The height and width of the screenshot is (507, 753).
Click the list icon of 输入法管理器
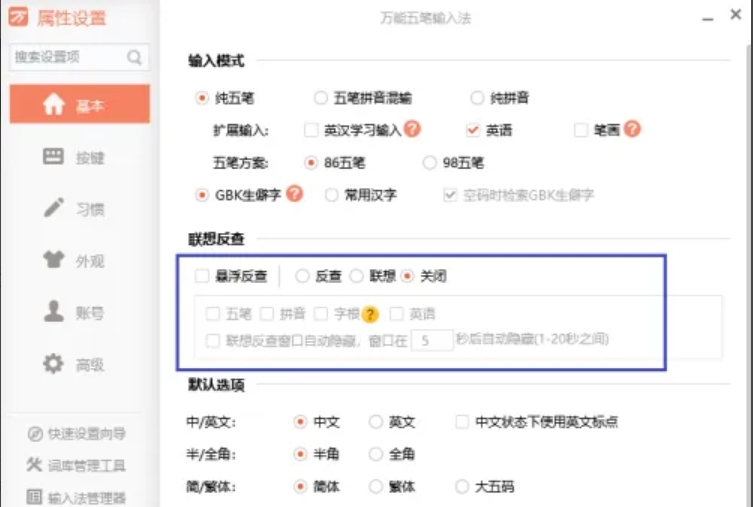pos(34,496)
